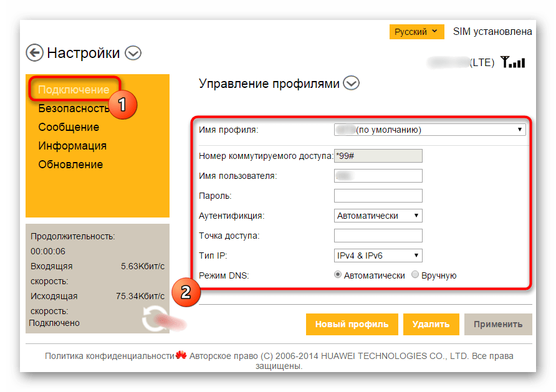The width and height of the screenshot is (556, 392).
Task: Click the signal strength antenna icon
Action: (513, 62)
